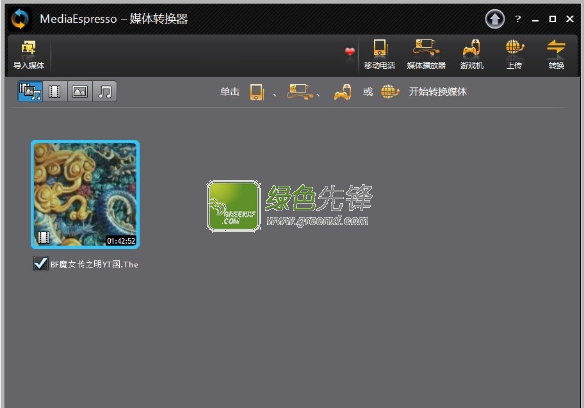The width and height of the screenshot is (584, 408).
Task: Click the filename text ending in '.The'
Action: pyautogui.click(x=94, y=265)
